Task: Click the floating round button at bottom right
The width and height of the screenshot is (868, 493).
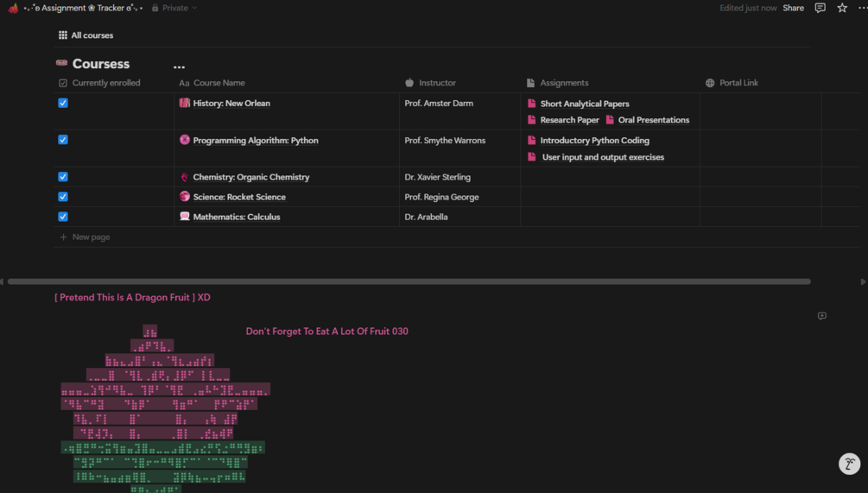Action: tap(850, 464)
